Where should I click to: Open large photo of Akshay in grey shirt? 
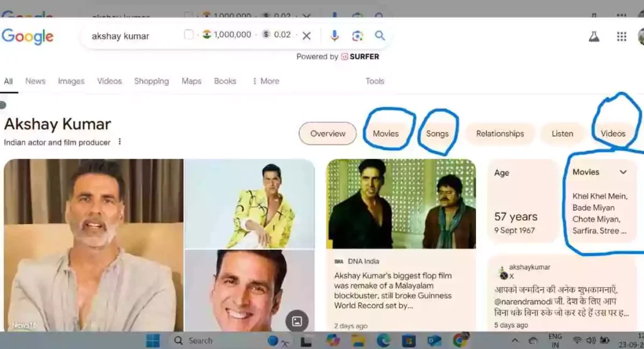tap(94, 245)
